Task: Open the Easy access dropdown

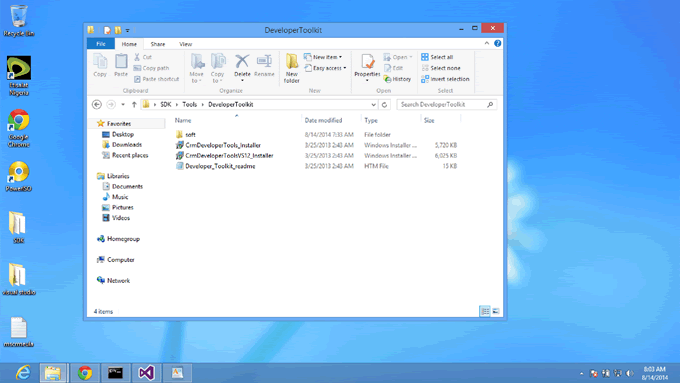Action: 325,68
